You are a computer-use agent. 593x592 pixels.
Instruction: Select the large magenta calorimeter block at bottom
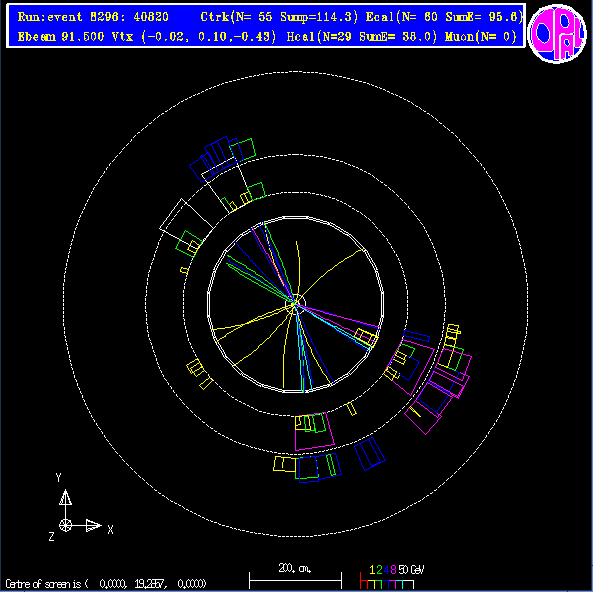coord(314,432)
